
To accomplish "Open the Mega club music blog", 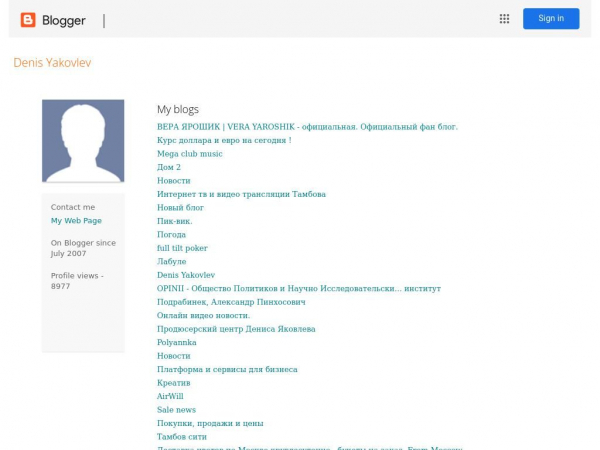I will [x=189, y=154].
